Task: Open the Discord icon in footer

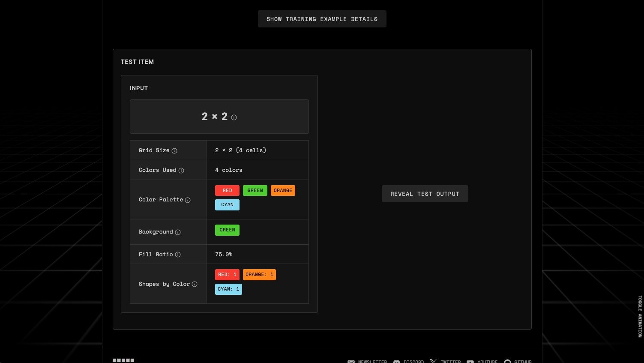Action: 396,362
